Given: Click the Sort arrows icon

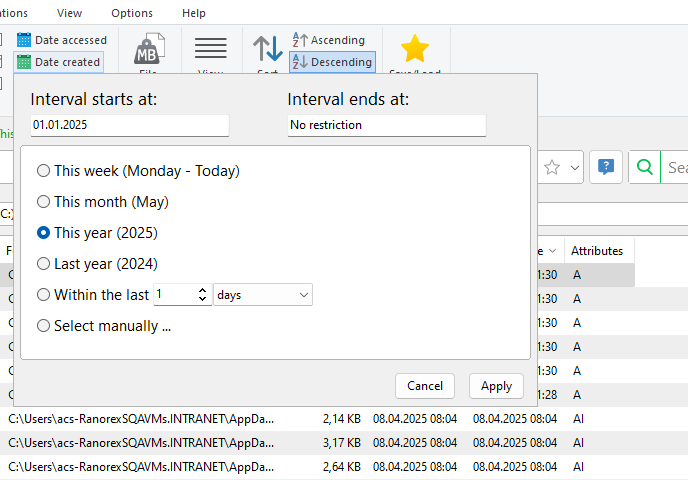Looking at the screenshot, I should [x=268, y=48].
